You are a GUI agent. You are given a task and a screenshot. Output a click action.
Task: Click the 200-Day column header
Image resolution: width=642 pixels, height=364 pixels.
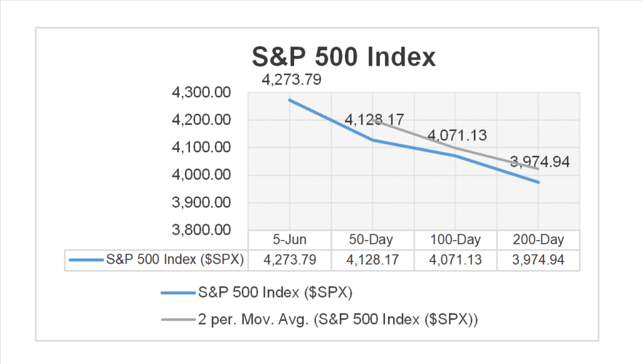tap(538, 240)
